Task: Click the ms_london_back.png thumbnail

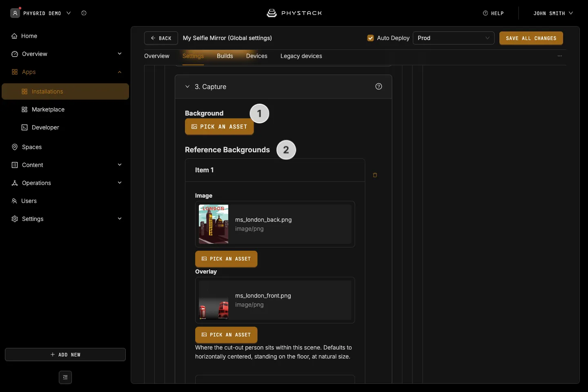Action: [214, 224]
